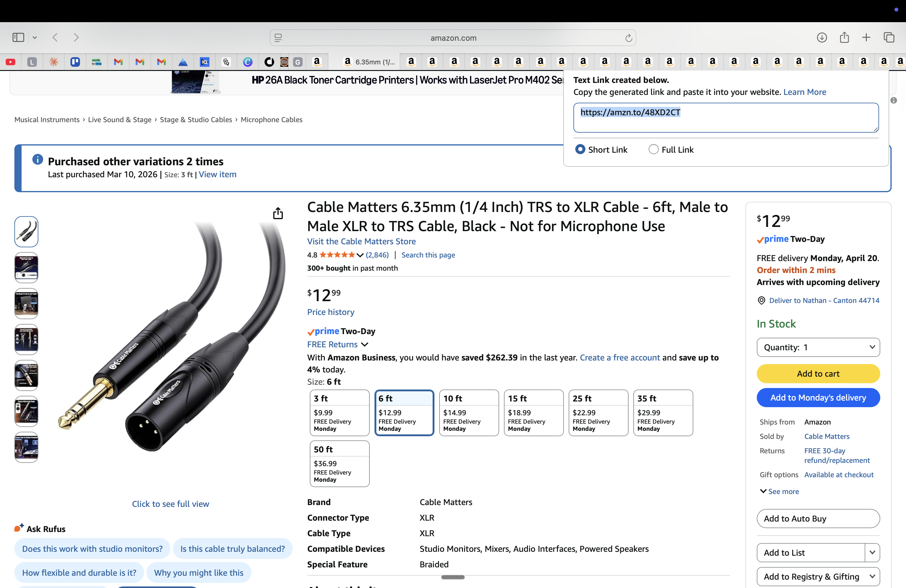Open the Musical Instruments breadcrumb

(x=47, y=119)
